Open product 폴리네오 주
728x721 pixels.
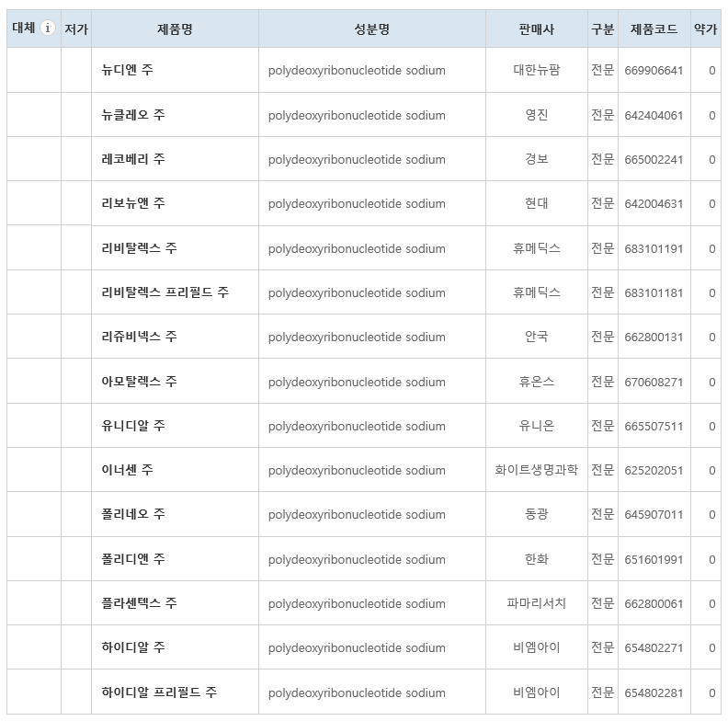pyautogui.click(x=133, y=514)
